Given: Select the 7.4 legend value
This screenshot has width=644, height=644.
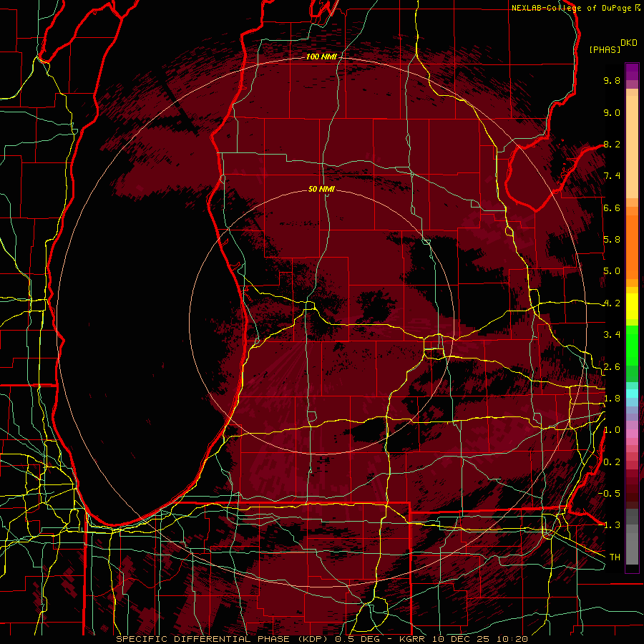Looking at the screenshot, I should coord(612,176).
